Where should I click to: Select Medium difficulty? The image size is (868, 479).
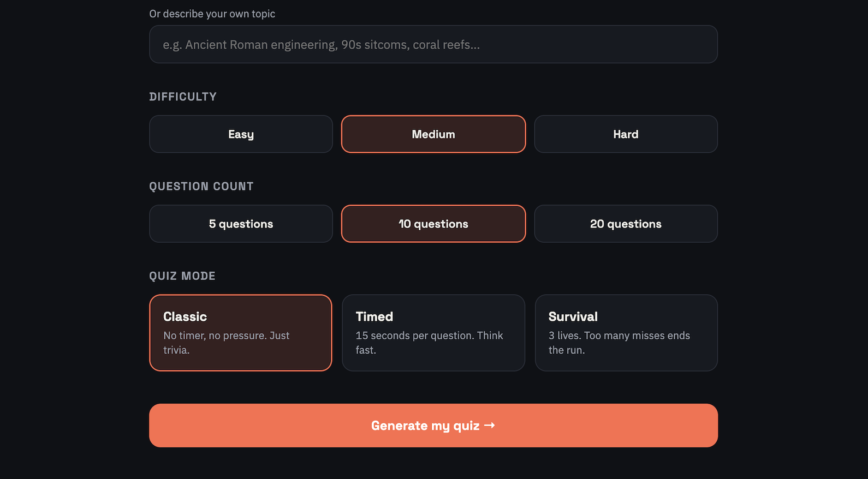tap(433, 134)
